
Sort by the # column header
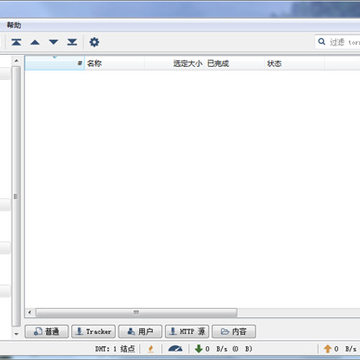click(55, 63)
